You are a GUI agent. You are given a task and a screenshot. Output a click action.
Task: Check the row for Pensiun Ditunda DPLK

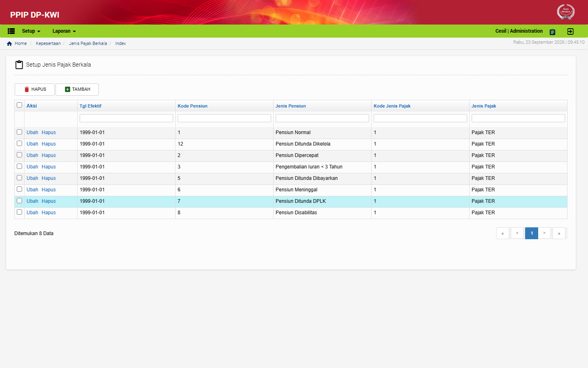pos(19,201)
